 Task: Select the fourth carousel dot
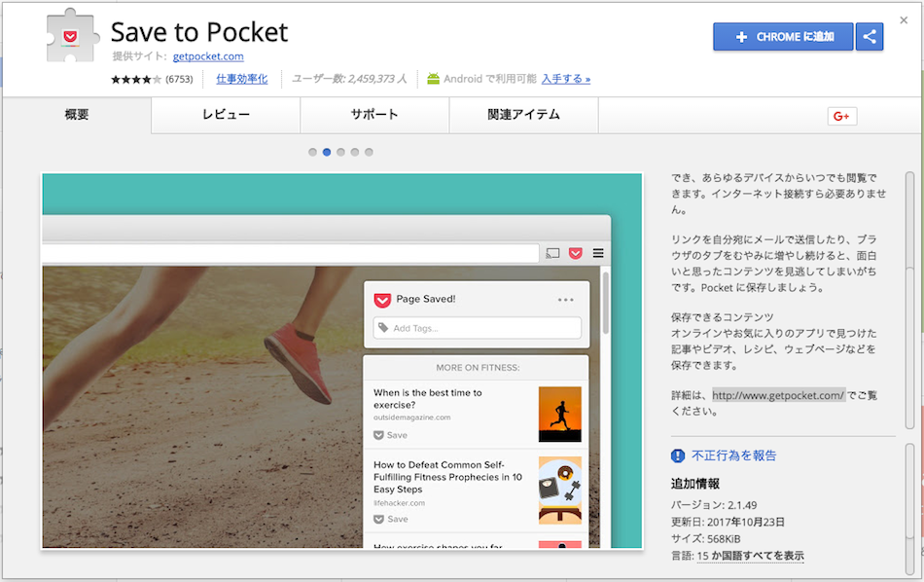355,152
